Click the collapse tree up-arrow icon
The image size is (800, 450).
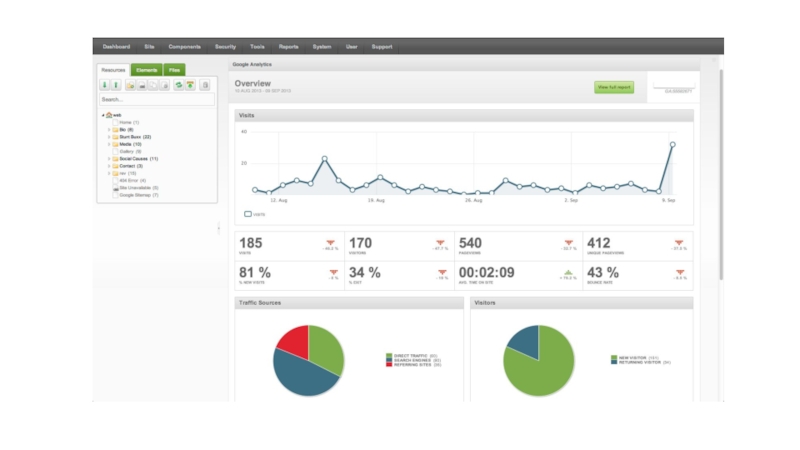click(116, 86)
